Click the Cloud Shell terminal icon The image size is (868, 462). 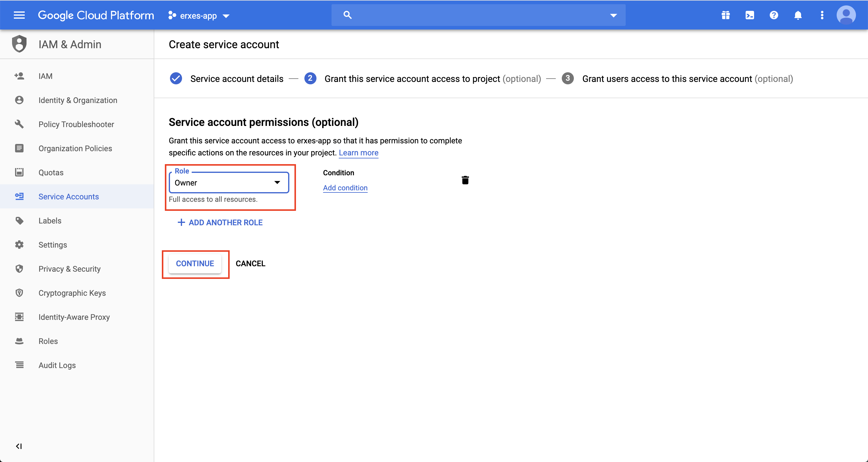click(749, 15)
